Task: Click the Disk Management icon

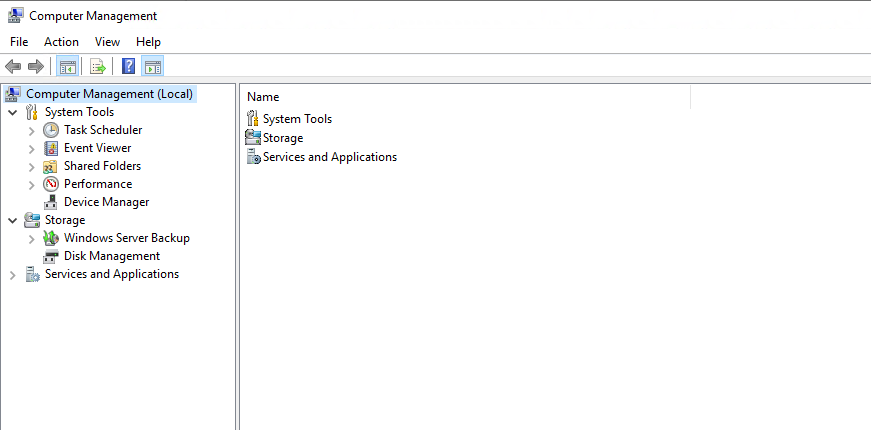Action: point(51,256)
